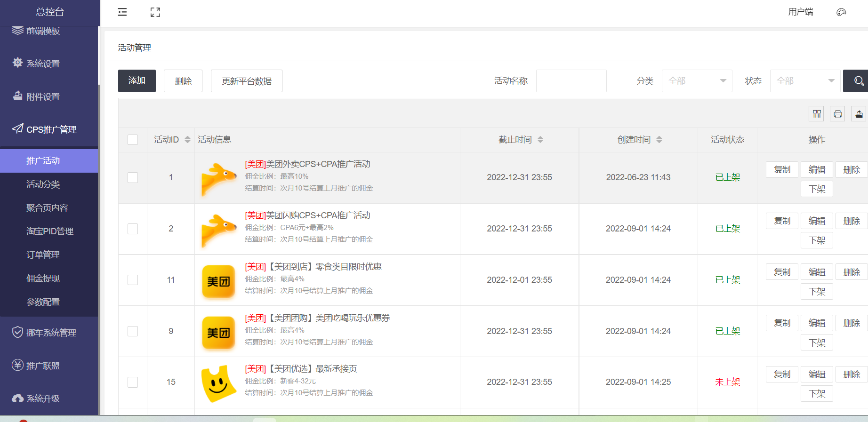Screen dimensions: 868x422
Task: Collapse sidebar using the menu fold icon
Action: coord(122,12)
